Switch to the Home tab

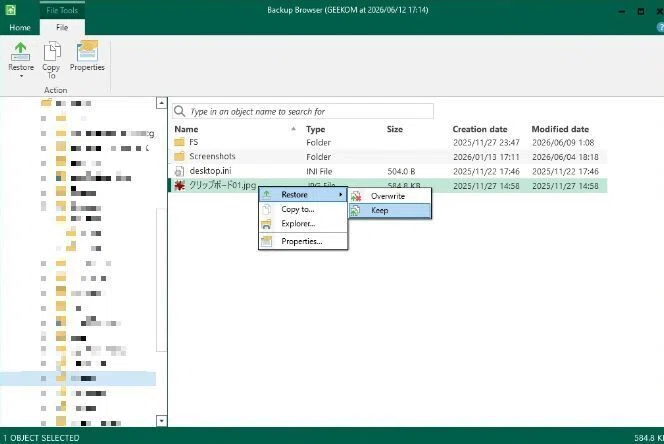(x=20, y=28)
